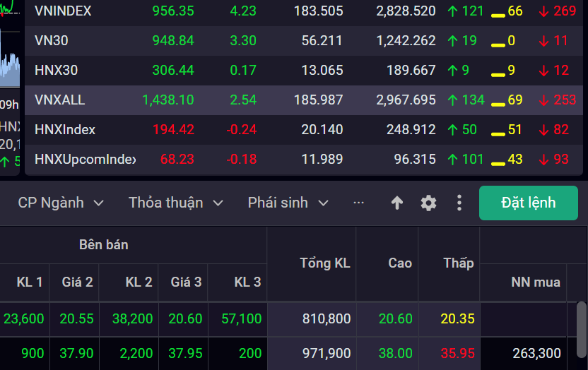Viewport: 588px width, 370px height.
Task: Select the VNXALL index row
Action: coord(304,100)
